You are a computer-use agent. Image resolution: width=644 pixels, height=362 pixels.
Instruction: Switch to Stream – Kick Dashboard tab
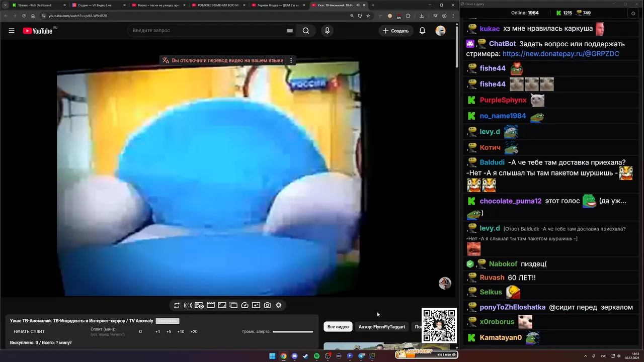(38, 5)
